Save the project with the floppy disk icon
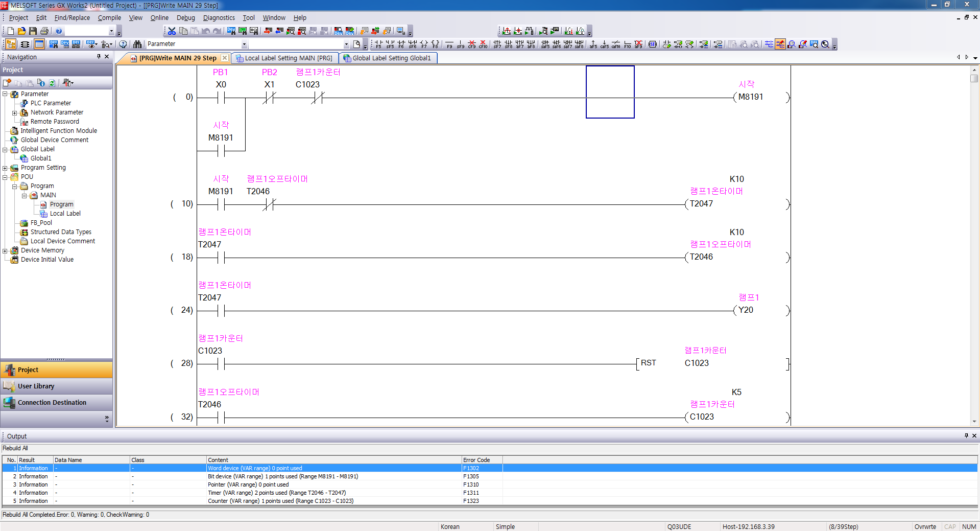The width and height of the screenshot is (980, 531). point(33,31)
